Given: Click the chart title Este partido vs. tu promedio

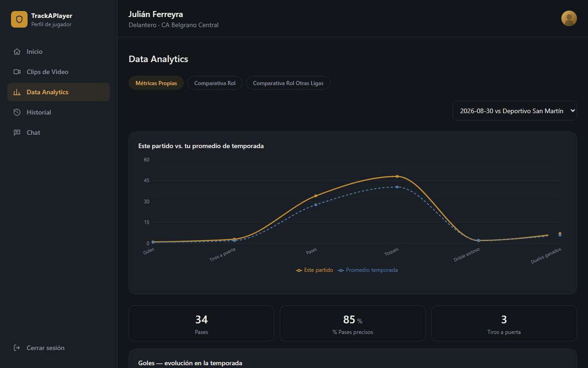Looking at the screenshot, I should click(201, 146).
